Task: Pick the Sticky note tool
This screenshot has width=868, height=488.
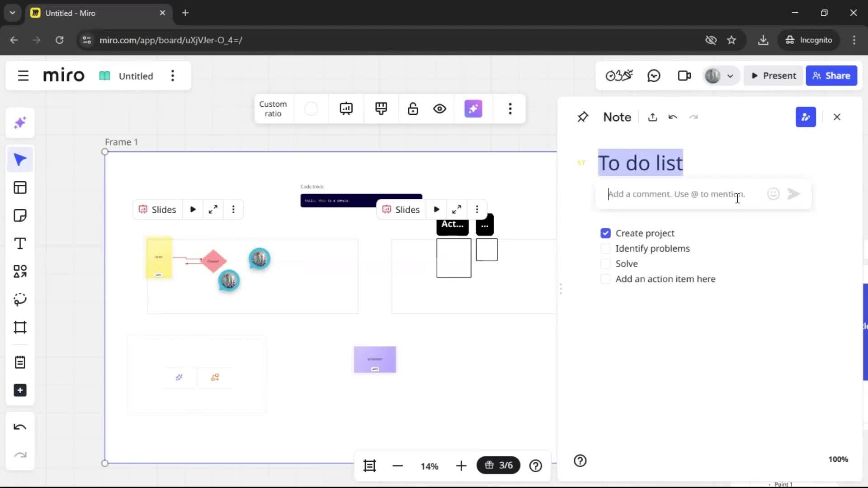Action: click(x=20, y=216)
